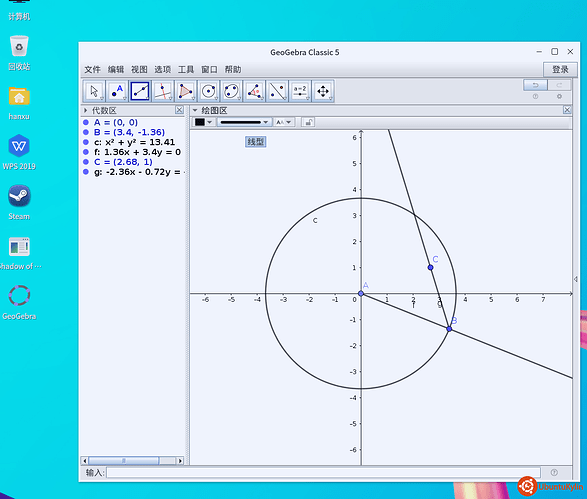
Task: Open the recycle bin desktop icon
Action: click(x=19, y=53)
